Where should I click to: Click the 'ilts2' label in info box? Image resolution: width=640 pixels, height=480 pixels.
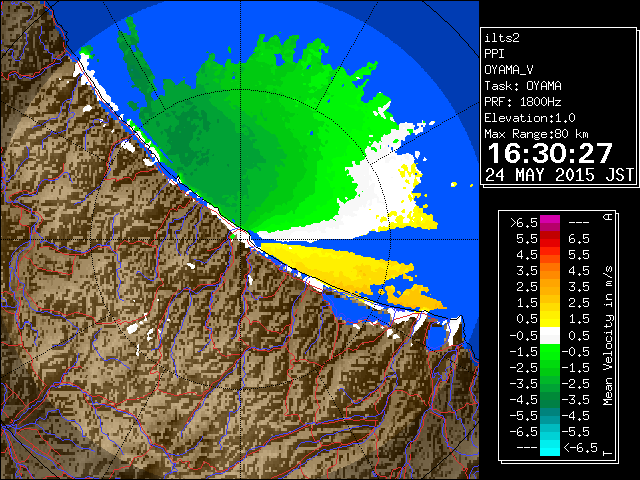502,38
